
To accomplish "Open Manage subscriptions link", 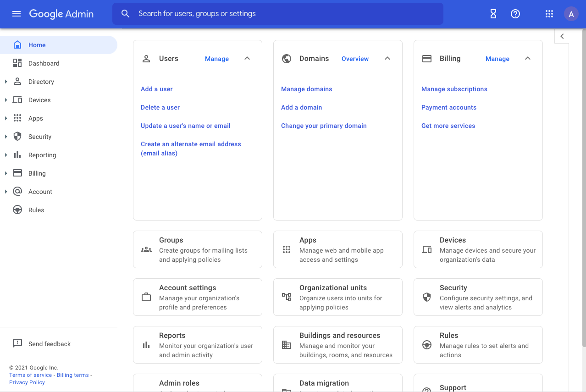I will [454, 89].
